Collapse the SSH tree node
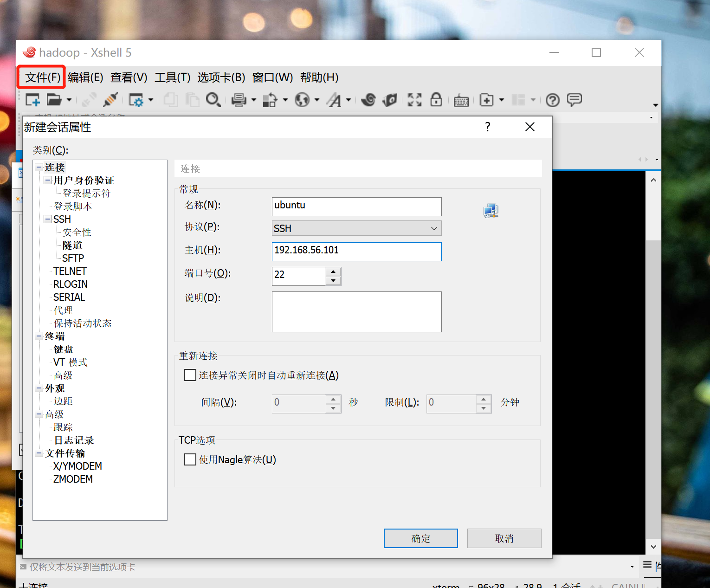This screenshot has height=588, width=710. tap(48, 219)
